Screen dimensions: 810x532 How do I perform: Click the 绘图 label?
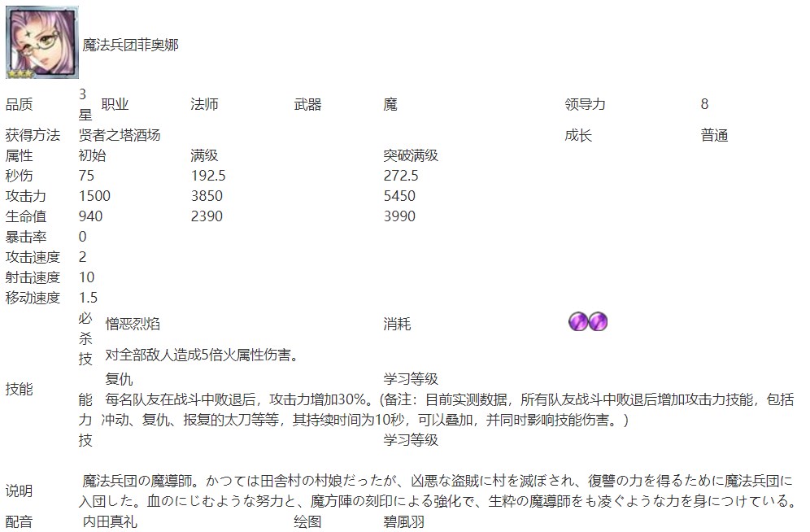[308, 521]
